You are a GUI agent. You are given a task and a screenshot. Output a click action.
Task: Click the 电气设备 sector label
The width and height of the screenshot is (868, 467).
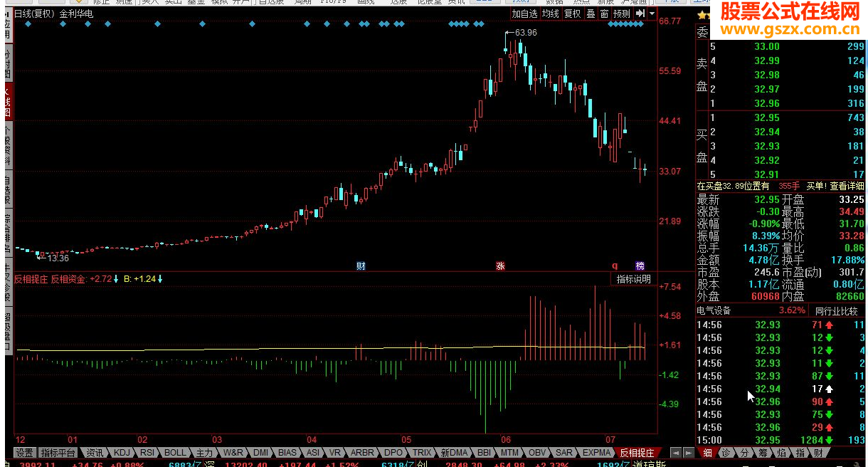(714, 311)
